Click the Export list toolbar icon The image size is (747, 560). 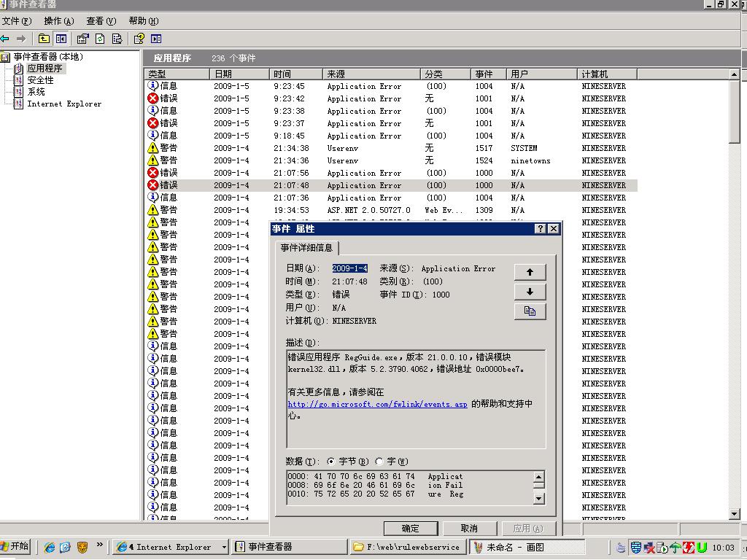tap(117, 39)
